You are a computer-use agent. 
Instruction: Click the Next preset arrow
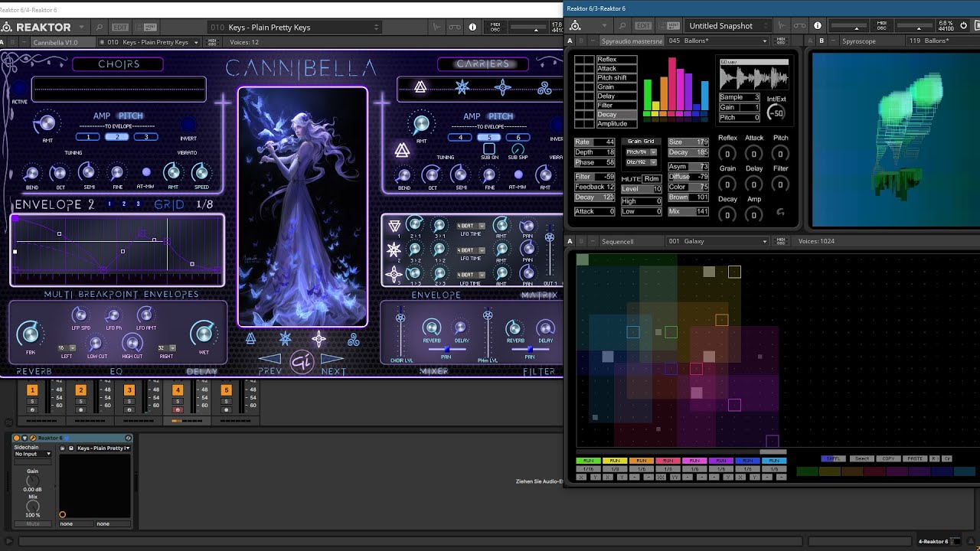(332, 359)
